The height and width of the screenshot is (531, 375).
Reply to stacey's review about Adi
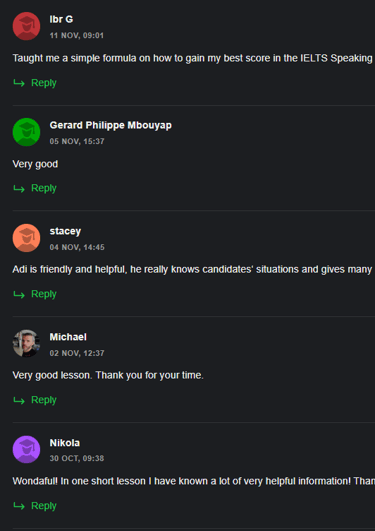44,294
